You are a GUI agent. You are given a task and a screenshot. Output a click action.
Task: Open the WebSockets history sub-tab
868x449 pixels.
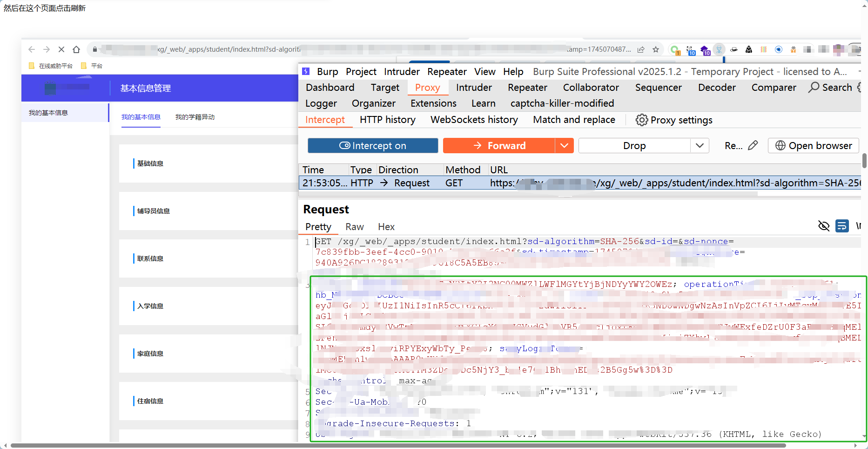point(474,120)
